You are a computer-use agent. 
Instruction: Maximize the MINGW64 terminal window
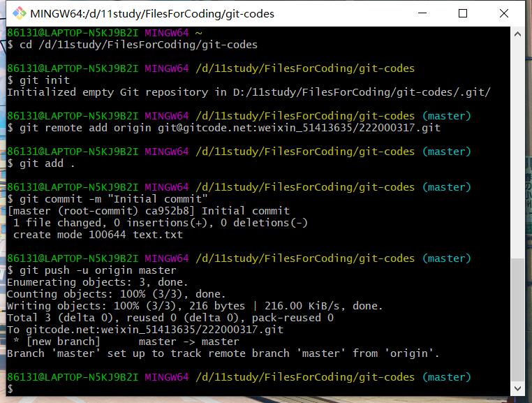click(463, 13)
